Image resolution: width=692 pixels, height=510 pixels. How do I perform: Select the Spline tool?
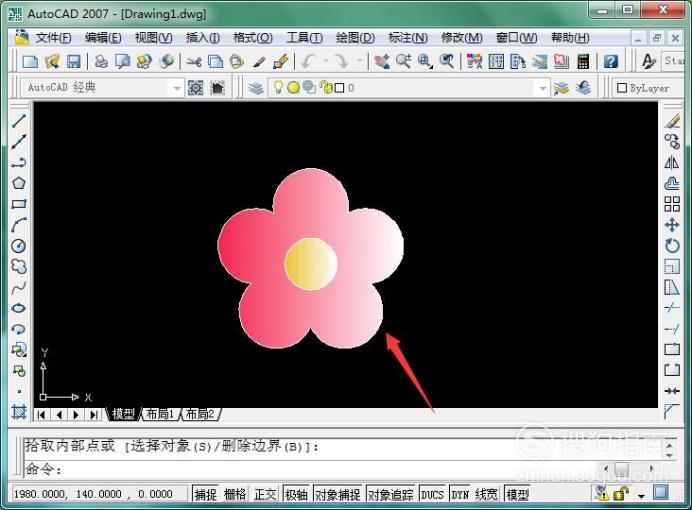tap(19, 288)
